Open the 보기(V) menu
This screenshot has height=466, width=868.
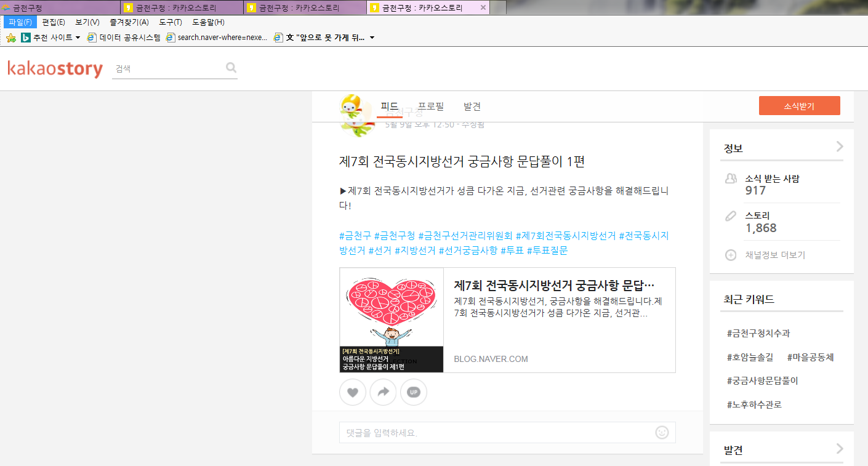tap(87, 22)
